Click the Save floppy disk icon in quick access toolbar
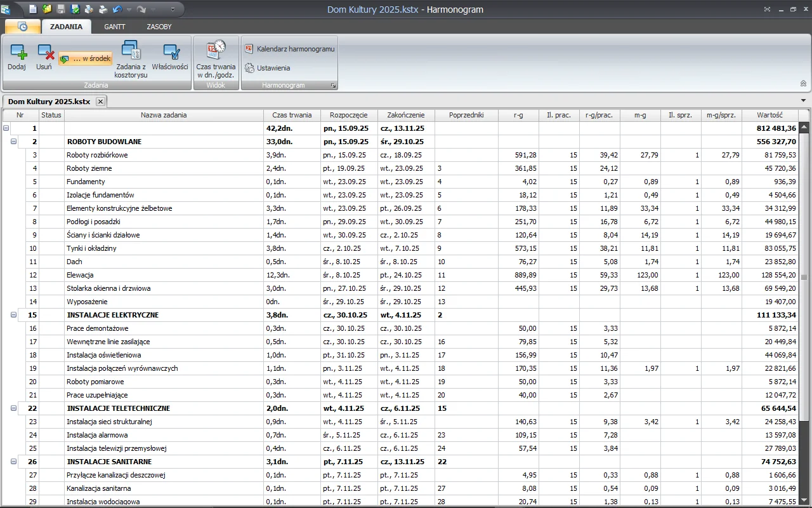Image resolution: width=812 pixels, height=508 pixels. point(62,10)
